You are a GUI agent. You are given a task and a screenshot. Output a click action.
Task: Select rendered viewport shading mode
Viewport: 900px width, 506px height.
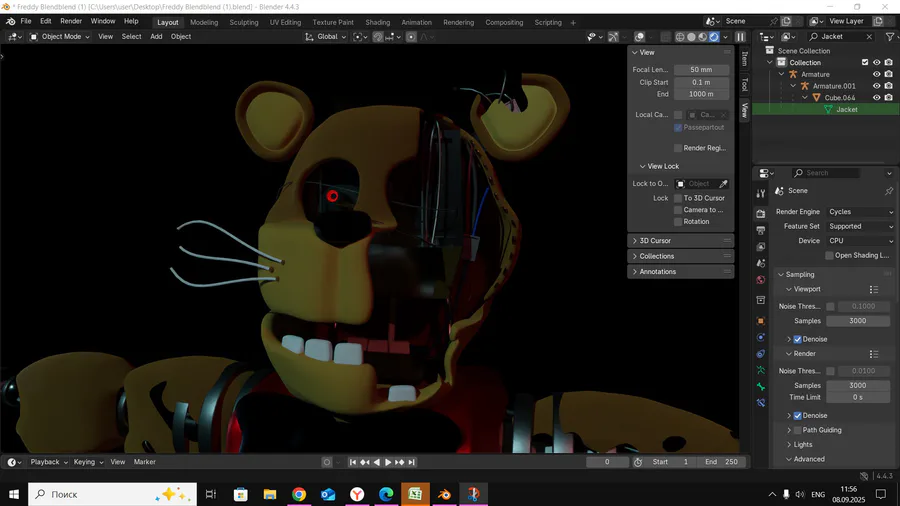(714, 37)
